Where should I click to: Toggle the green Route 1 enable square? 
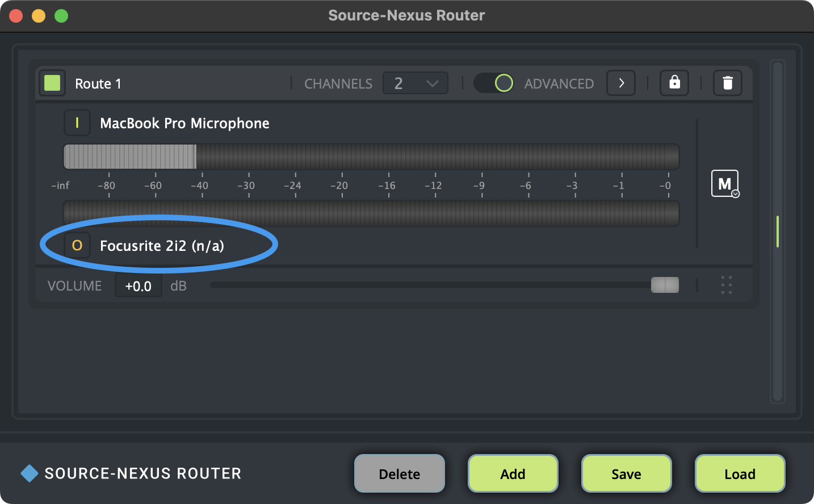[52, 83]
